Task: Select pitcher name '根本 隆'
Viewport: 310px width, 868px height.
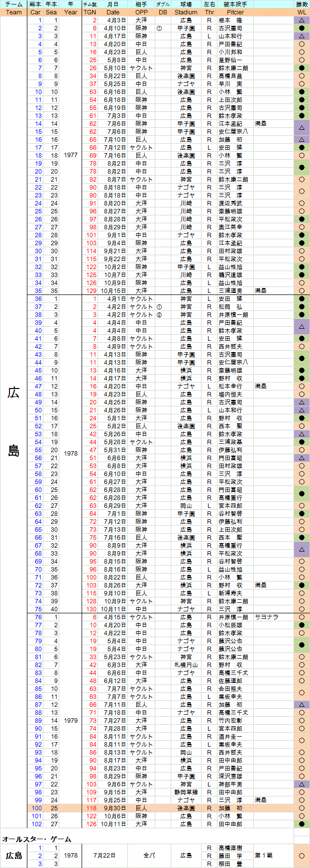Action: click(x=230, y=20)
